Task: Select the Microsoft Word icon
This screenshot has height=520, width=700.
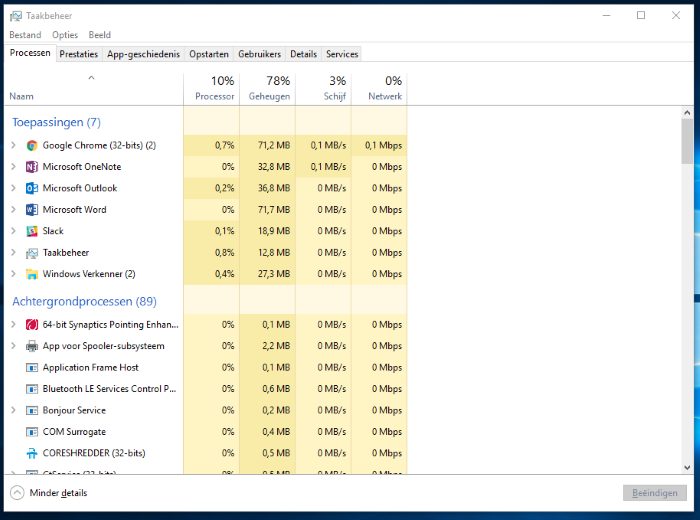Action: [32, 210]
